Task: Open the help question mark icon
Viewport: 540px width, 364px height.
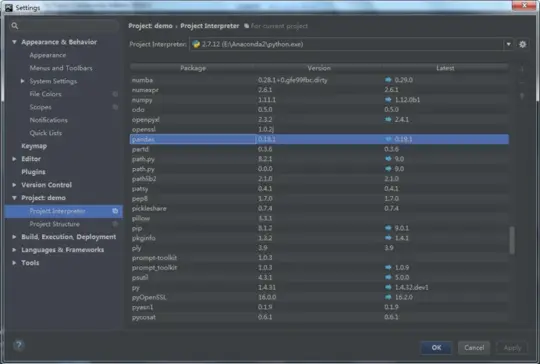Action: tap(19, 345)
